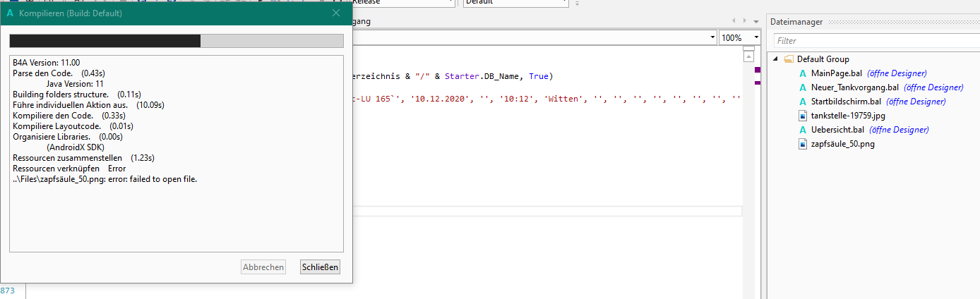
Task: Click the compile progress bar
Action: click(x=177, y=41)
